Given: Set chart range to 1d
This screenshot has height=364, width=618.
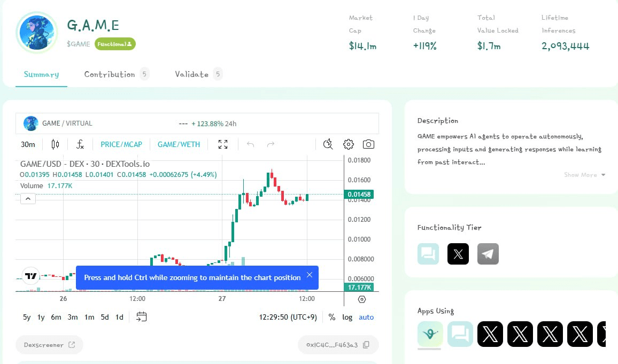Looking at the screenshot, I should tap(119, 317).
